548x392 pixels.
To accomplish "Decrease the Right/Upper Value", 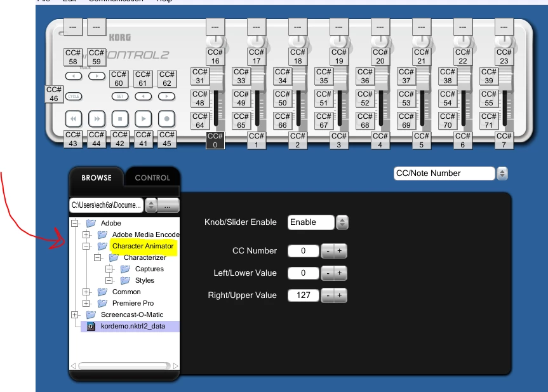I will (328, 295).
